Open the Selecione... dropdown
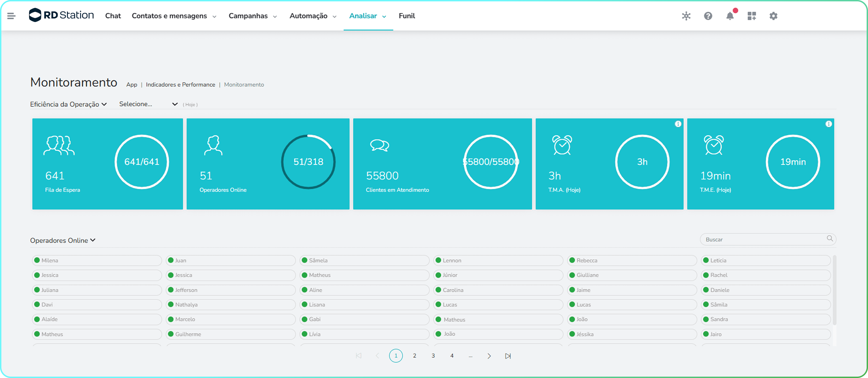 pyautogui.click(x=148, y=104)
